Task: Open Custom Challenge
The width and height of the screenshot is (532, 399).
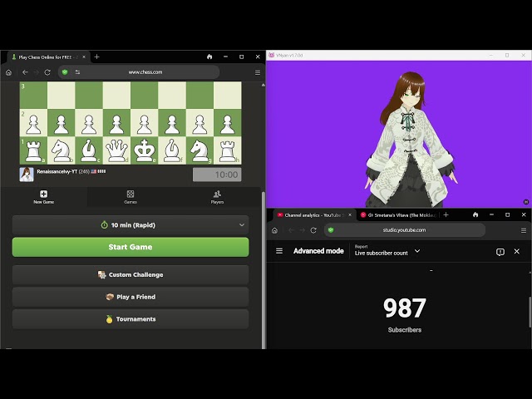Action: coord(131,275)
